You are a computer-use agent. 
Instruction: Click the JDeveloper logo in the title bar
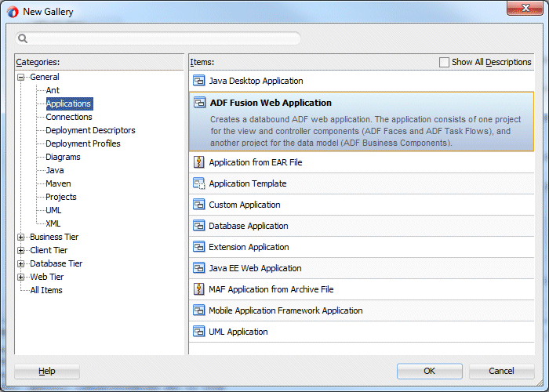tap(13, 12)
